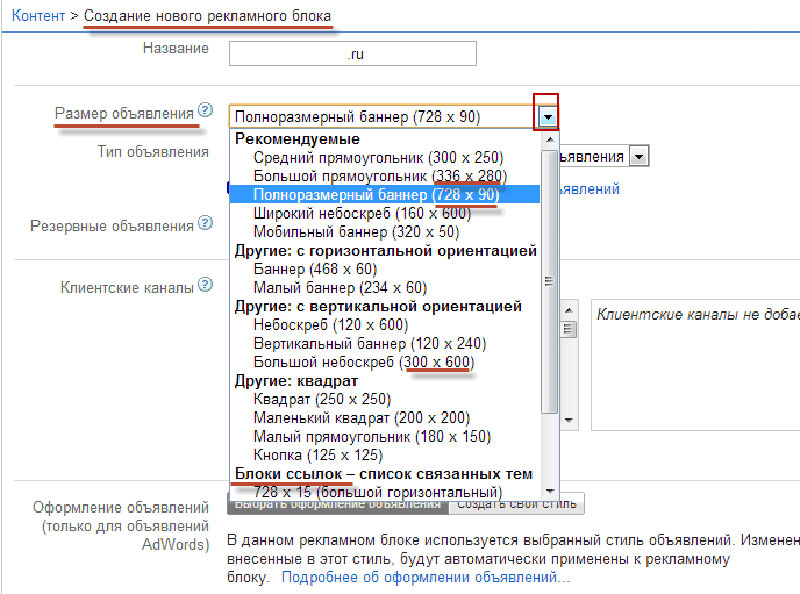Pick highlighted Полноразмерный баннер (728 x 90) option
Viewport: 800px width, 594px height.
(x=375, y=196)
